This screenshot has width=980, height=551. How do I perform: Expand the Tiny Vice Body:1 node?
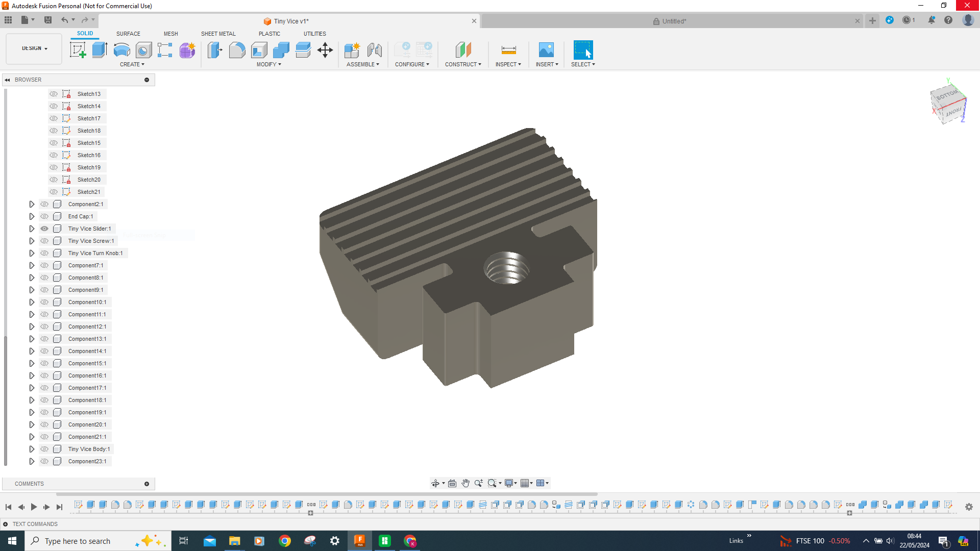point(32,449)
